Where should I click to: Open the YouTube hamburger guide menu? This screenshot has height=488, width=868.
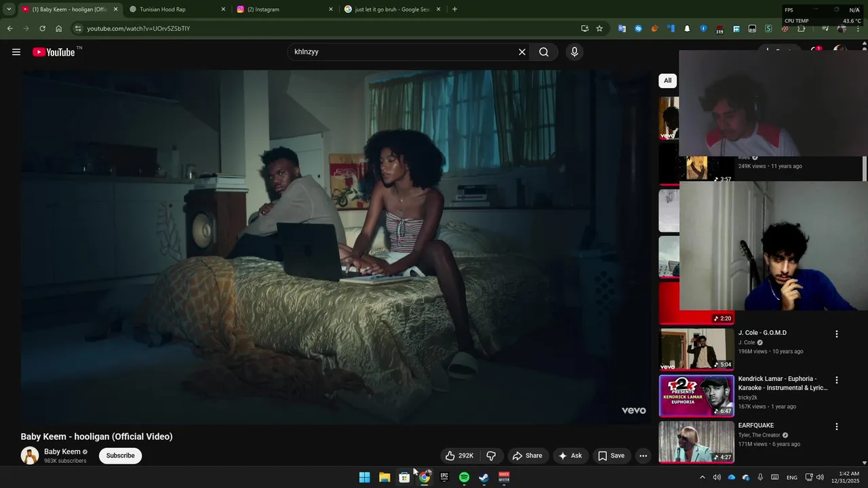(16, 52)
